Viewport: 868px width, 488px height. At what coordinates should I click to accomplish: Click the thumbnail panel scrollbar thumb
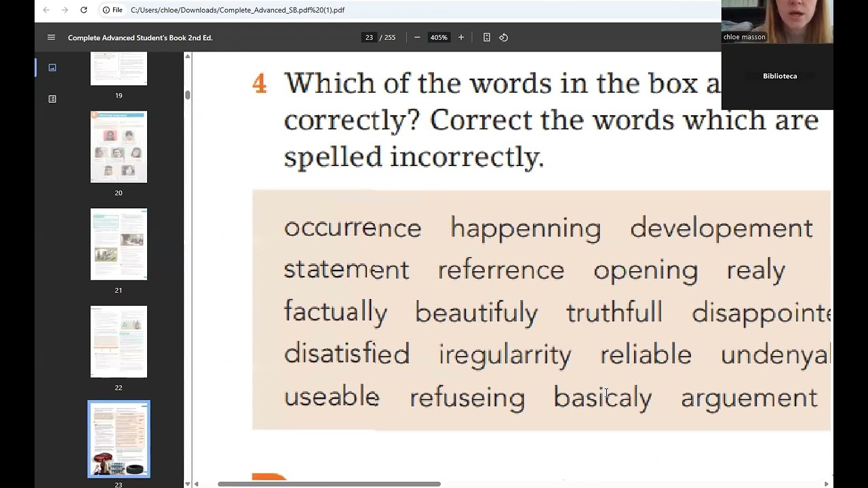point(188,95)
